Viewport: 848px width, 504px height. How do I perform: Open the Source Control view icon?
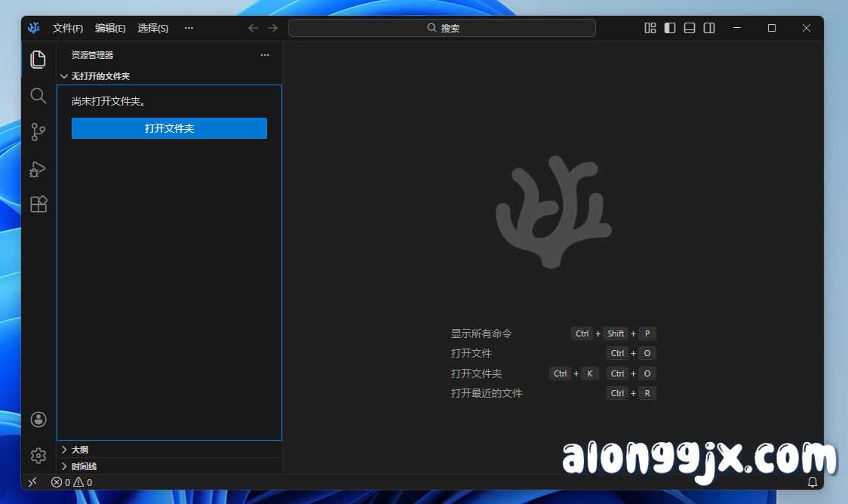point(38,132)
